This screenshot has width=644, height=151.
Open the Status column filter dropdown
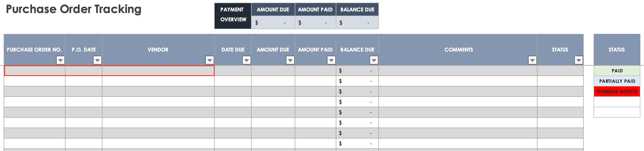tap(579, 60)
